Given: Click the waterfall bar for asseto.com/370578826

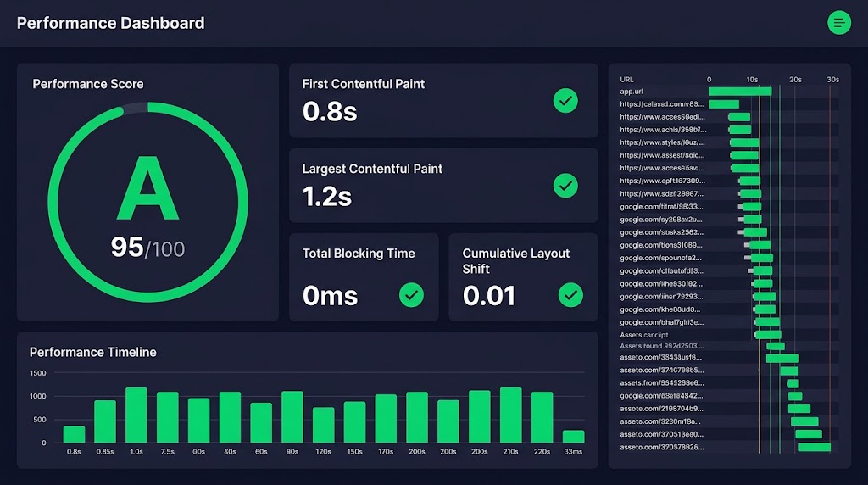Looking at the screenshot, I should 815,448.
